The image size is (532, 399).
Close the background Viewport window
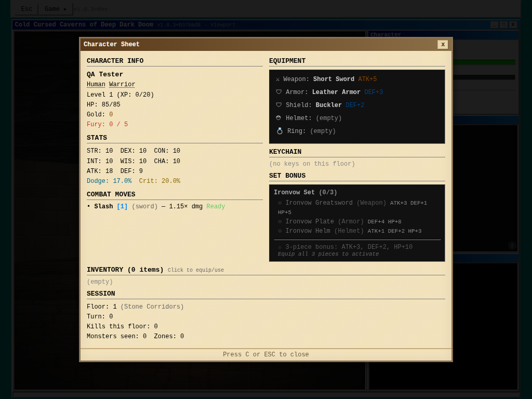point(513,25)
